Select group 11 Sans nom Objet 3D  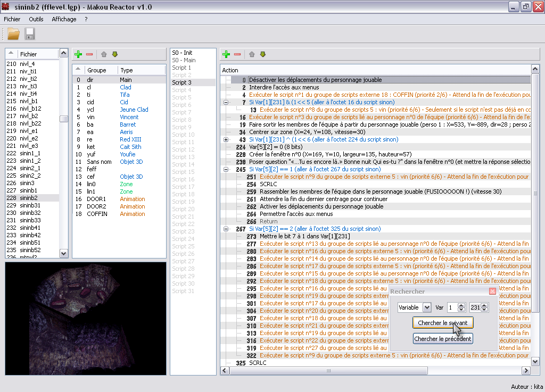(x=119, y=162)
